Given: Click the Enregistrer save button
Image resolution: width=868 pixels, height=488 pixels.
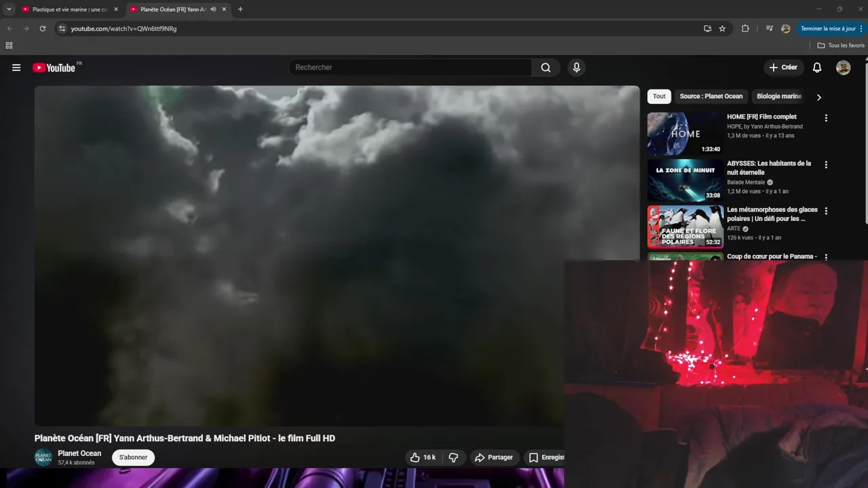Looking at the screenshot, I should click(x=545, y=457).
